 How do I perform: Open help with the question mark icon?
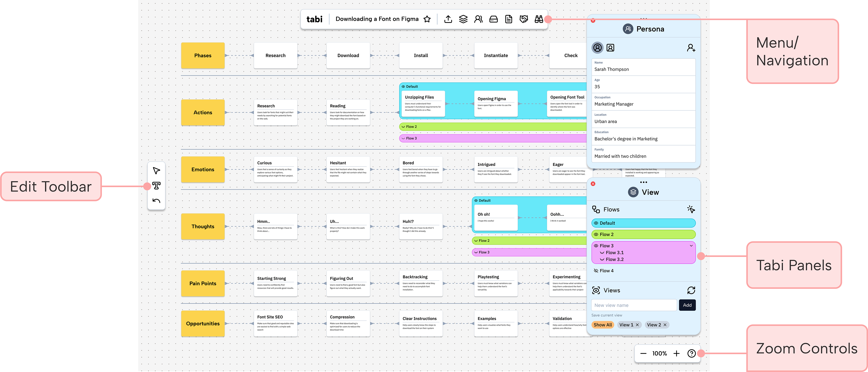pos(691,353)
